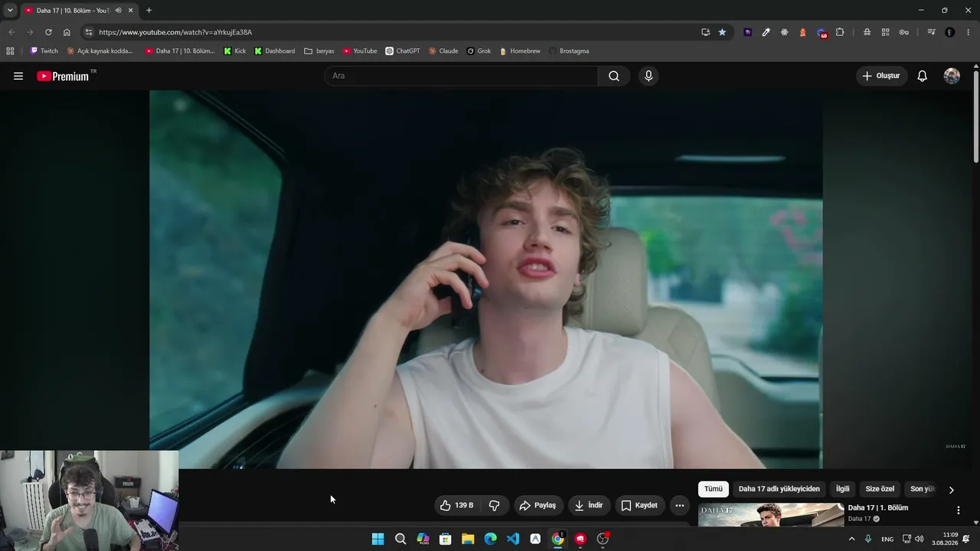The image size is (980, 551).
Task: Open the Chrome extensions puzzle icon
Action: pyautogui.click(x=840, y=32)
